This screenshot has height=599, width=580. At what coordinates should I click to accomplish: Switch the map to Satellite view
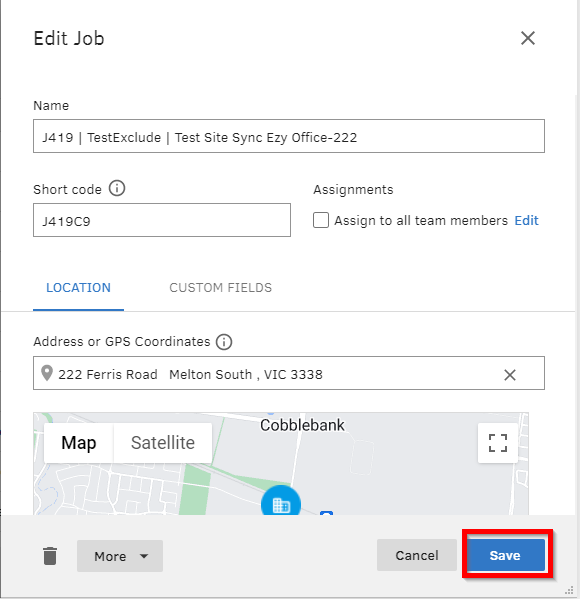163,443
